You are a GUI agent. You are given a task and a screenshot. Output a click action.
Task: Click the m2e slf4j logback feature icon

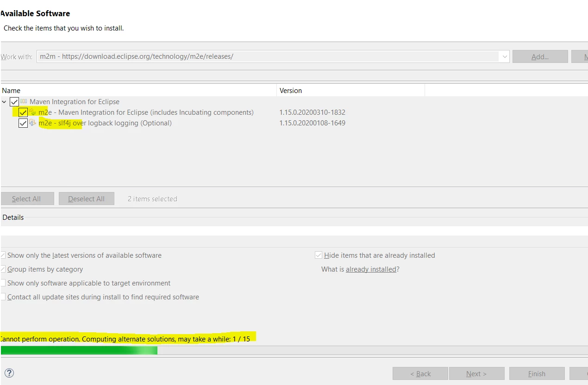tap(33, 123)
